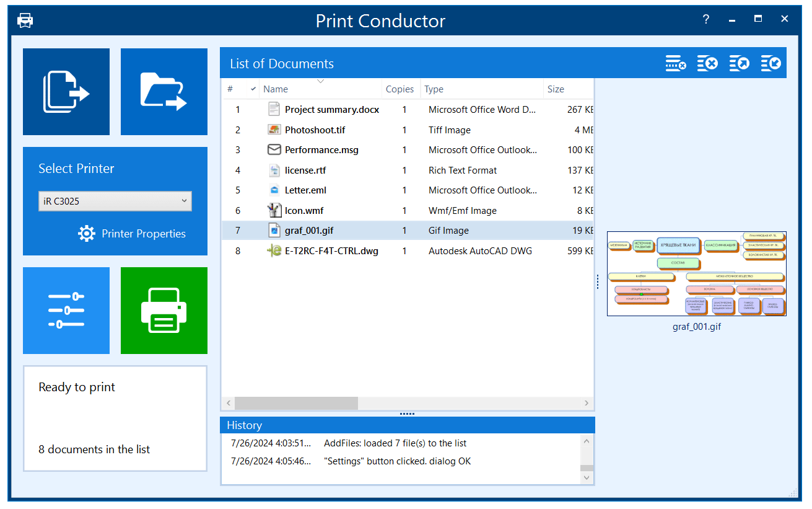Click the Copies column header
The image size is (812, 509).
[399, 89]
